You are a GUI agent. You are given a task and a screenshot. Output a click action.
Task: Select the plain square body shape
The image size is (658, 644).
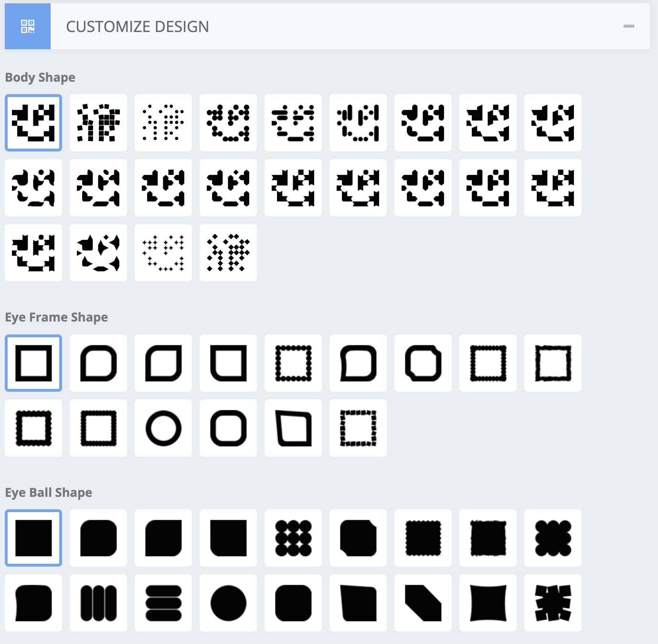click(33, 123)
